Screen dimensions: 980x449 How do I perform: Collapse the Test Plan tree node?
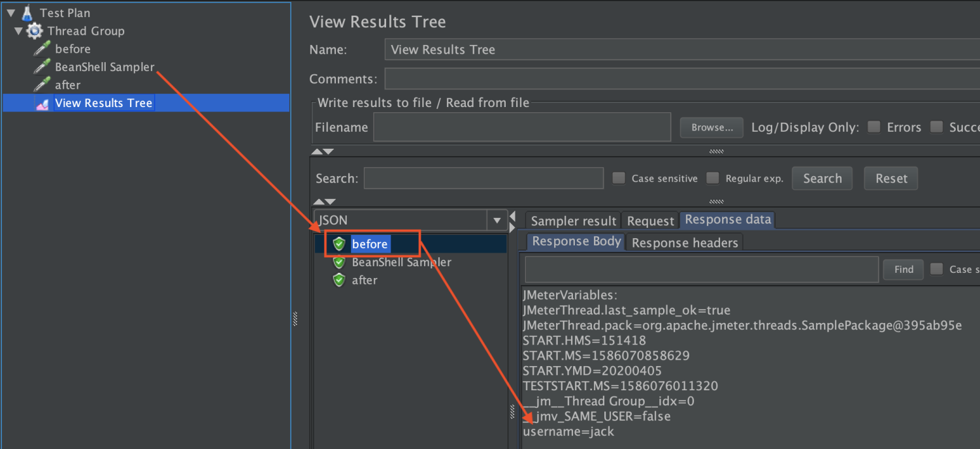pyautogui.click(x=11, y=12)
